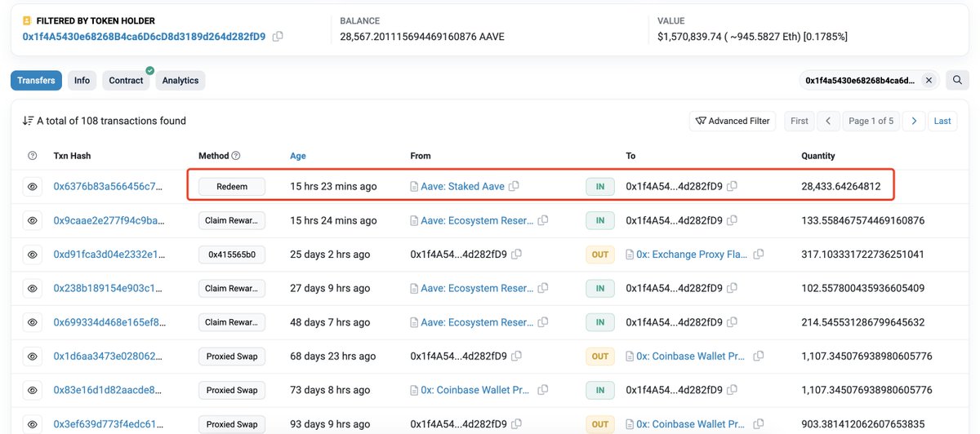The height and width of the screenshot is (434, 980).
Task: Open transaction 0xd91fca3d04e2332e1
Action: (109, 255)
